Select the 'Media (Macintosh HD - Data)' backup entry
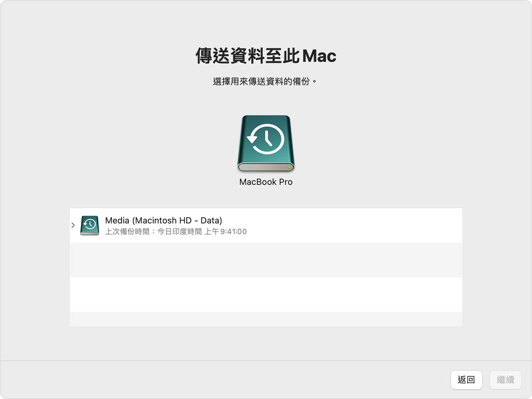This screenshot has width=532, height=399. (x=266, y=225)
